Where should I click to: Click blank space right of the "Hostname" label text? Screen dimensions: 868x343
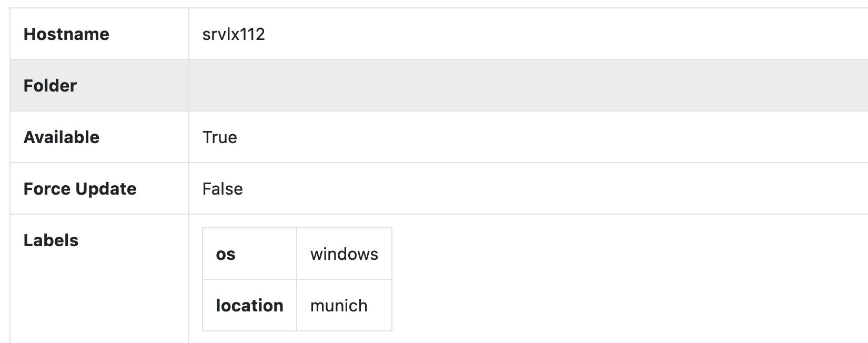150,34
